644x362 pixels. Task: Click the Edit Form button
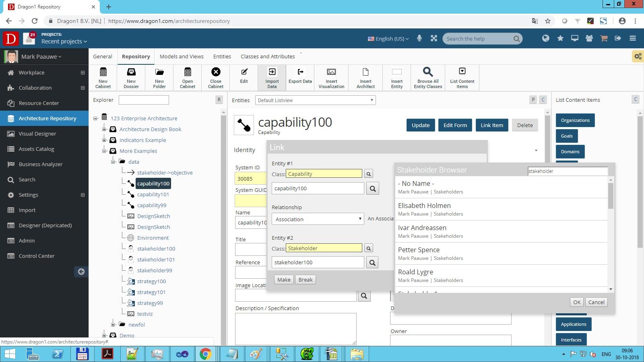(x=455, y=125)
